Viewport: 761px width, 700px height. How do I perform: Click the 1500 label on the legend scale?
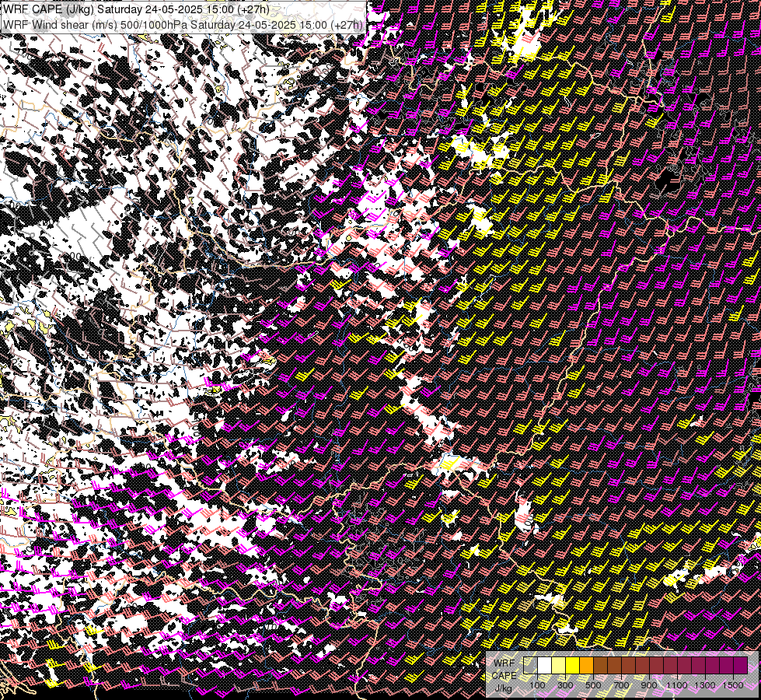[x=733, y=685]
